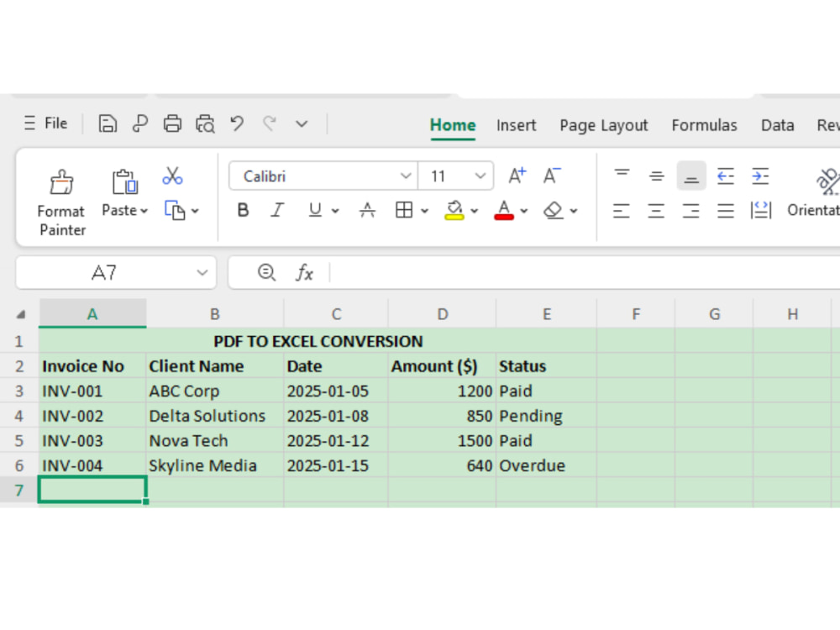
Task: Decrease font size with A- icon
Action: pos(551,176)
